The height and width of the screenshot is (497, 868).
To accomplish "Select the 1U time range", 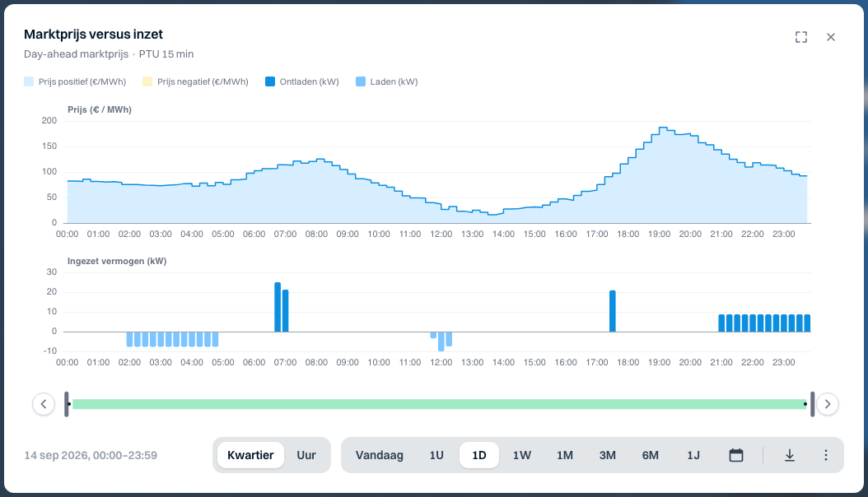I will (436, 455).
